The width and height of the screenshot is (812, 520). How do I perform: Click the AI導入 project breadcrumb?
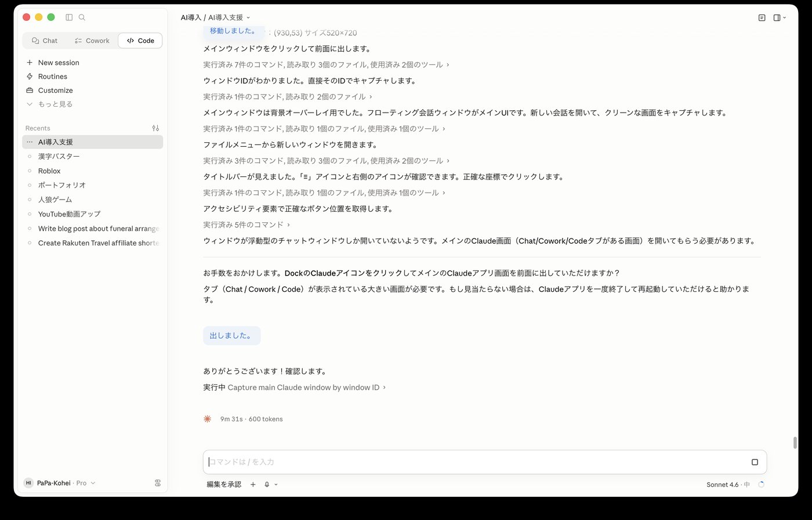pyautogui.click(x=191, y=18)
